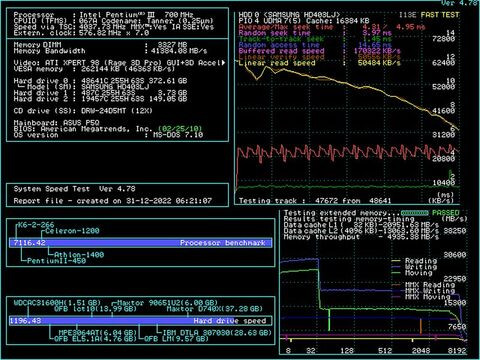Click the PIO 4 UDMA 7(5) Cache line
Screen dimensions: 480x360
(304, 21)
